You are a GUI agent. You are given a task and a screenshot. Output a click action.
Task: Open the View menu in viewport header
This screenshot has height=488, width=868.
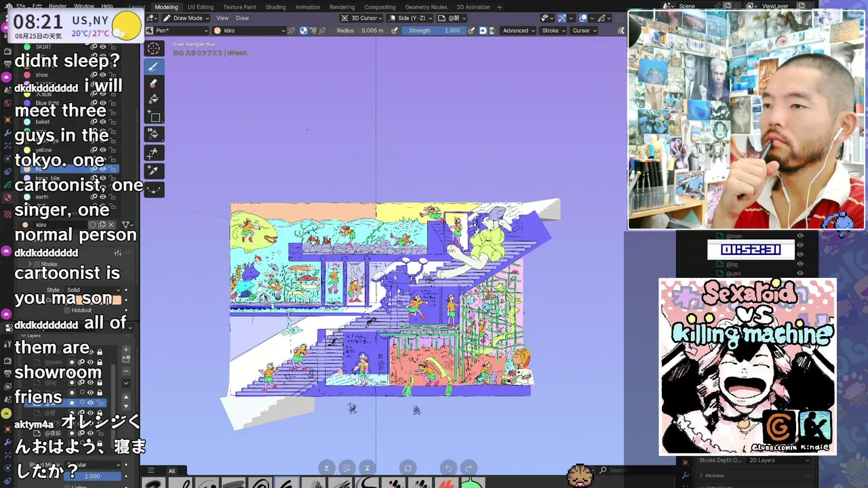tap(222, 18)
